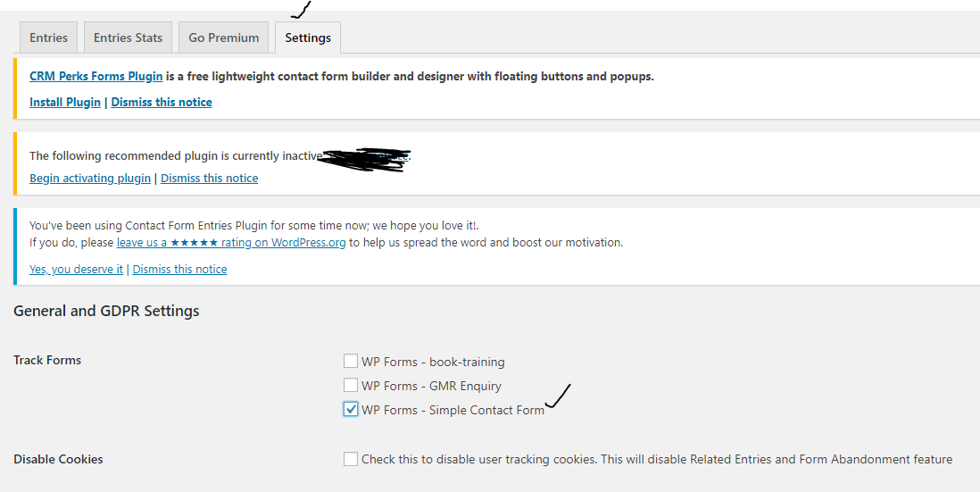Click the Install Plugin link
980x492 pixels.
[65, 102]
